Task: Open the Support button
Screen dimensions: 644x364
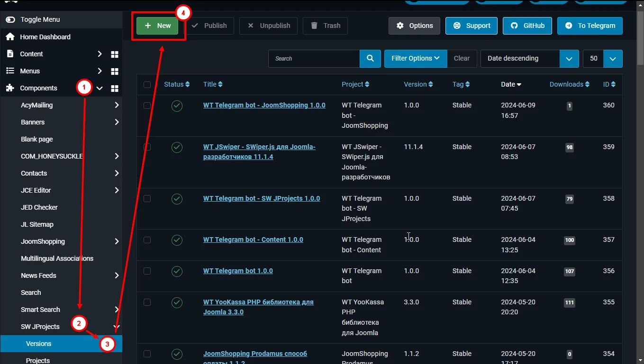Action: (472, 26)
